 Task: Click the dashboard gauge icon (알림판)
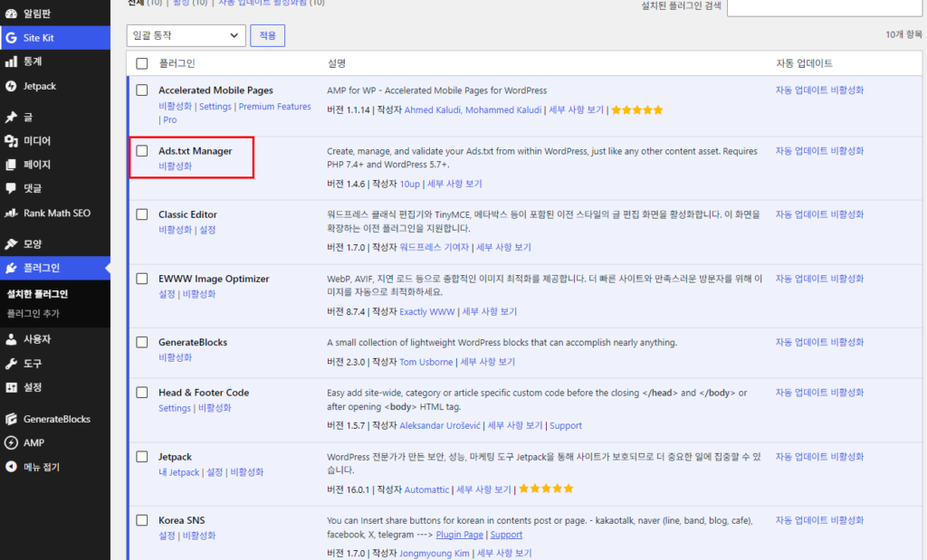[x=11, y=13]
